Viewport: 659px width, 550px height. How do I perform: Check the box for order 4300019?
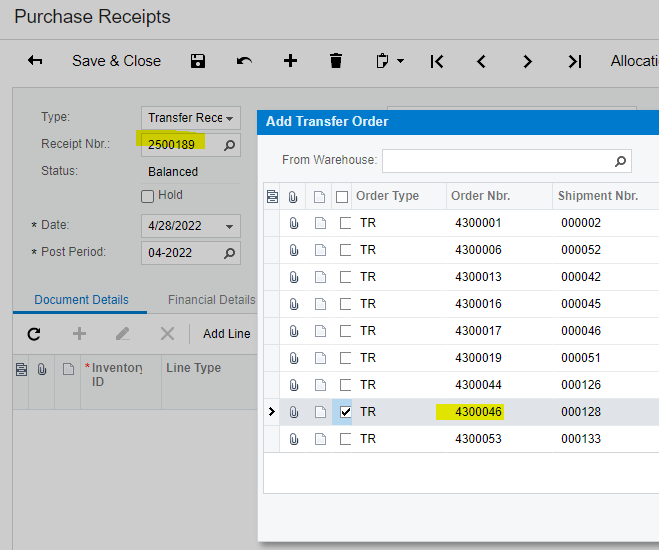(x=345, y=358)
